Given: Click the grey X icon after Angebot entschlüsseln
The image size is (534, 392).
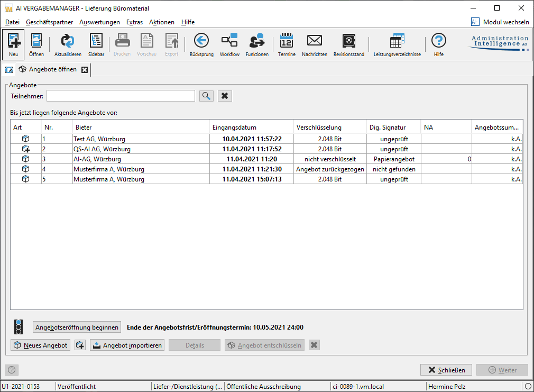Looking at the screenshot, I should click(x=314, y=345).
